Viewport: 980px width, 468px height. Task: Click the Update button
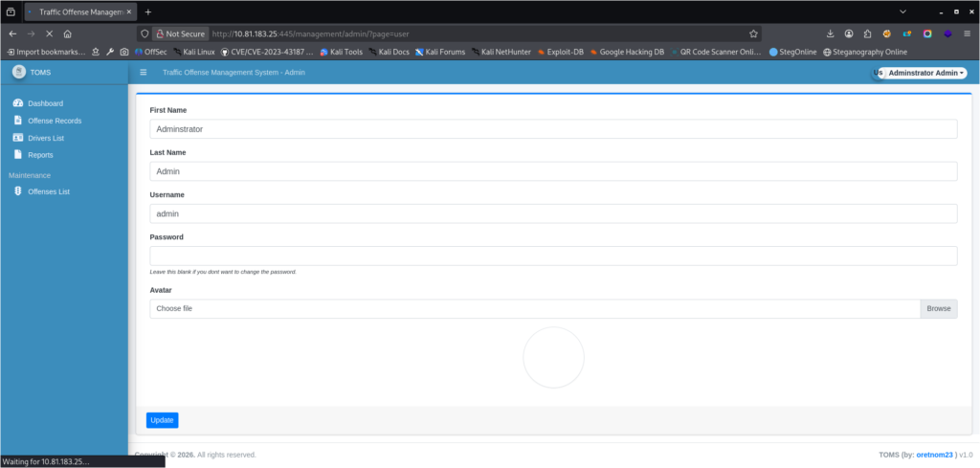click(163, 420)
